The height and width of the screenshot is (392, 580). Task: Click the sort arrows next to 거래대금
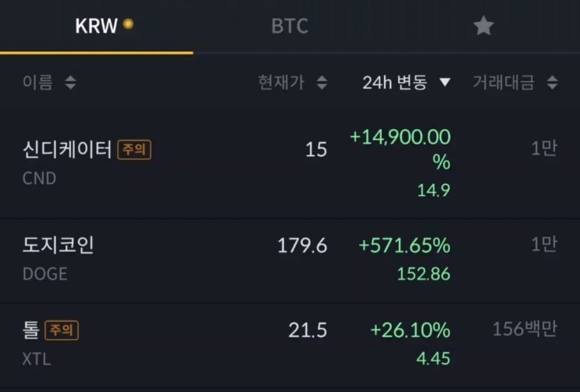[x=552, y=83]
